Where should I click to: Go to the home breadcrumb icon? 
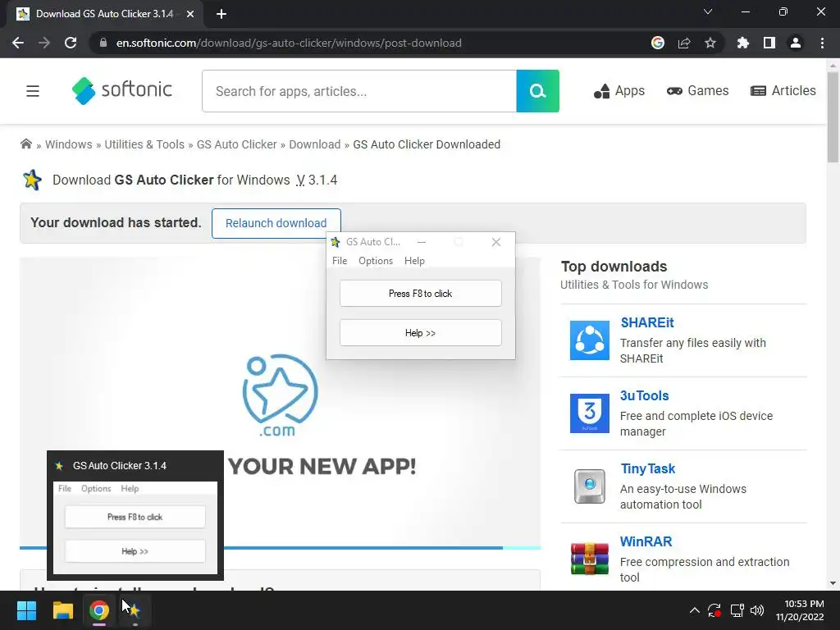25,144
